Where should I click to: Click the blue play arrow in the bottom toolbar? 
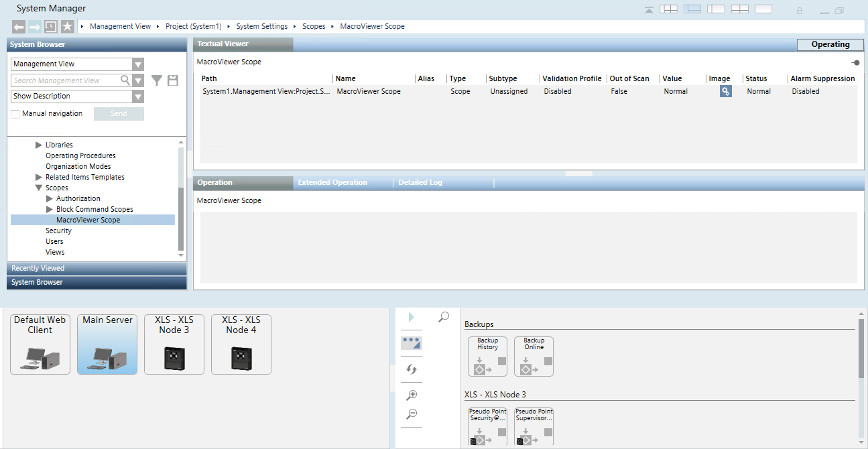[411, 316]
